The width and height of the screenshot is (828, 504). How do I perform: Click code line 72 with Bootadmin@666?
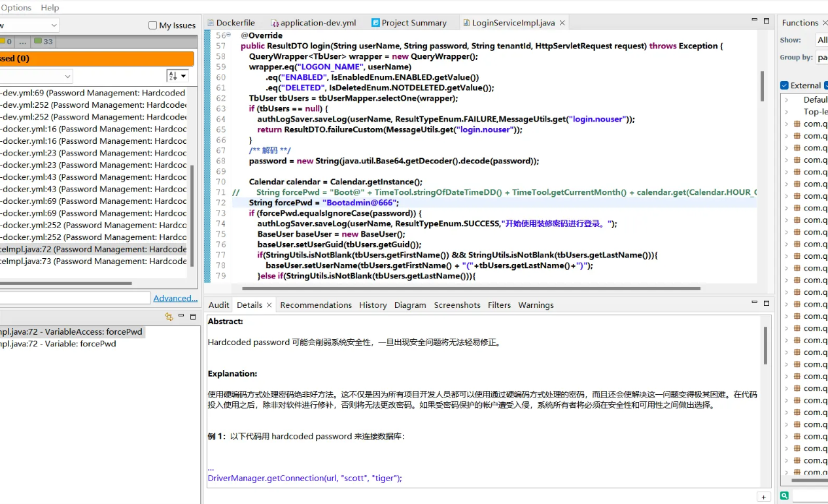[323, 203]
